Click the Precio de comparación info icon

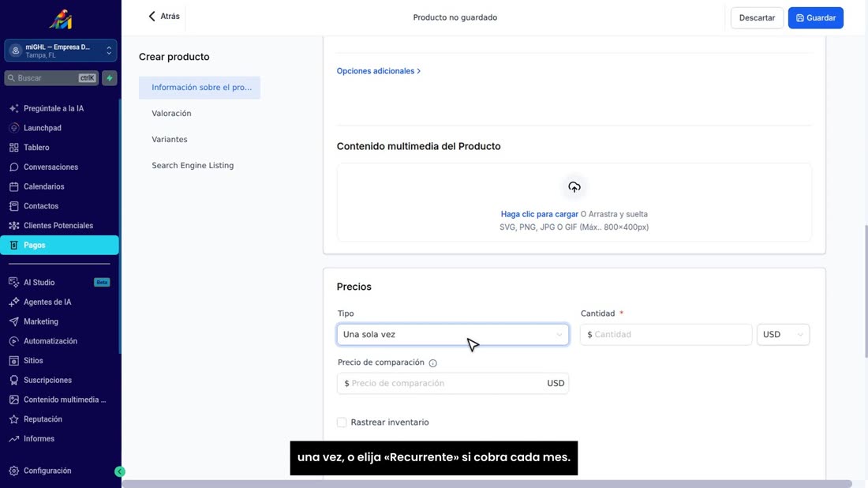pyautogui.click(x=433, y=363)
